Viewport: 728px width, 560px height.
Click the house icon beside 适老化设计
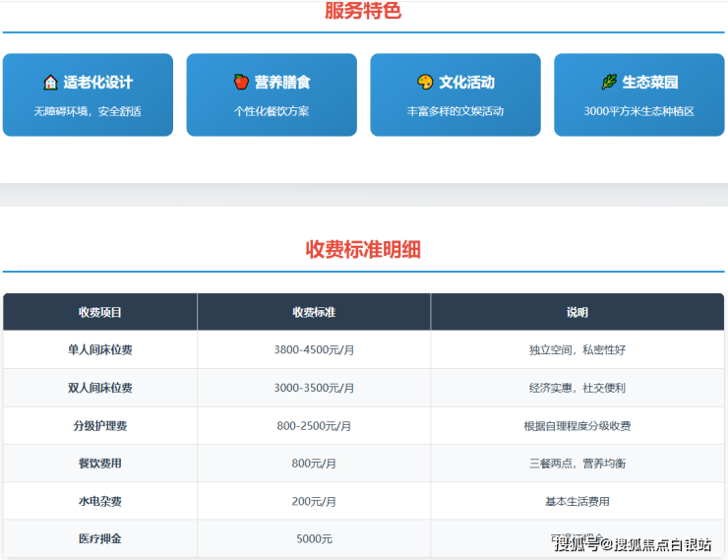click(x=50, y=83)
